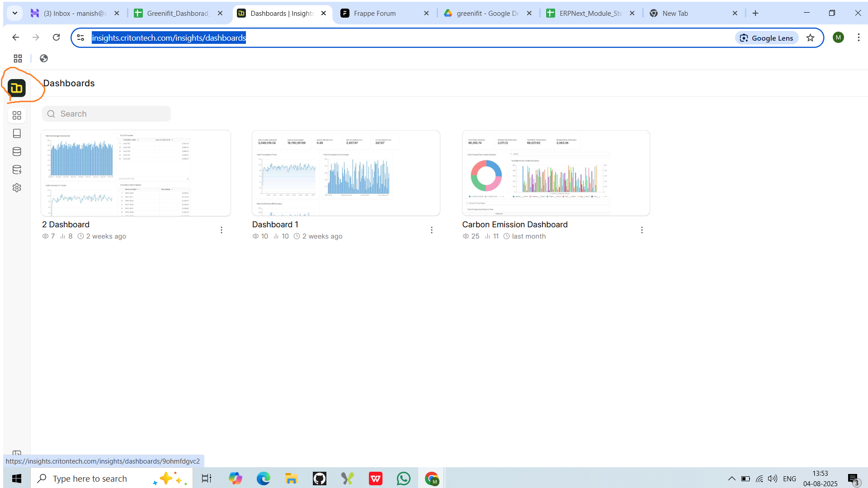
Task: Open the 2 Dashboard three-dot menu
Action: coord(222,230)
